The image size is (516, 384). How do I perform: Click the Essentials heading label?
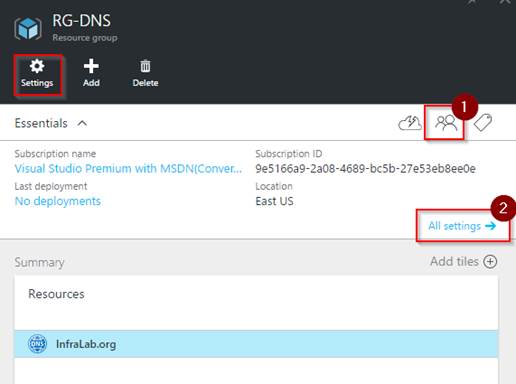(41, 123)
